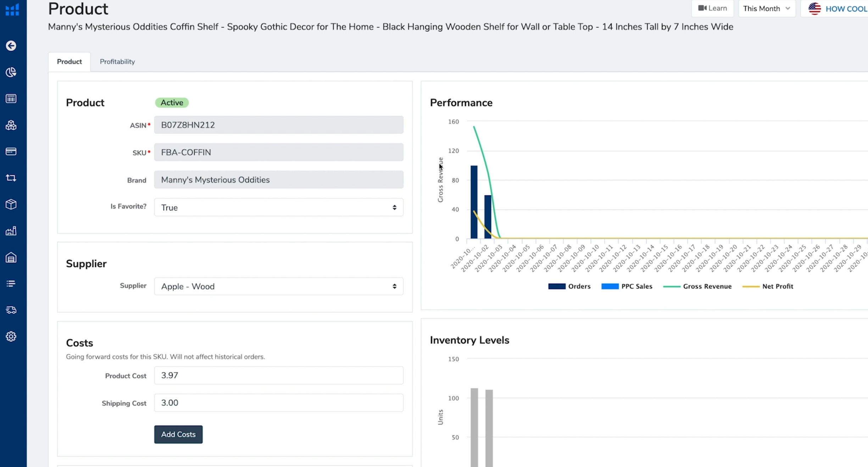Open the delivery truck sidebar icon

coord(11,310)
